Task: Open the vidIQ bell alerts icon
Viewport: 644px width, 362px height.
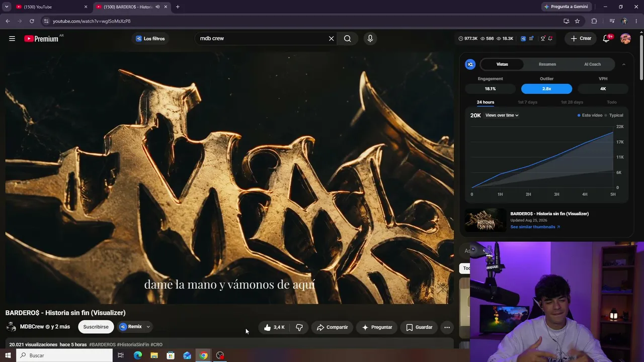Action: pyautogui.click(x=550, y=39)
